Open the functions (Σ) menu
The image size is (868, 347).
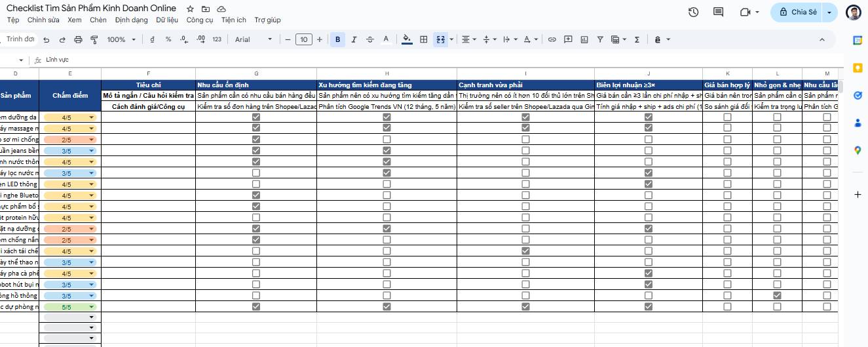[x=637, y=39]
